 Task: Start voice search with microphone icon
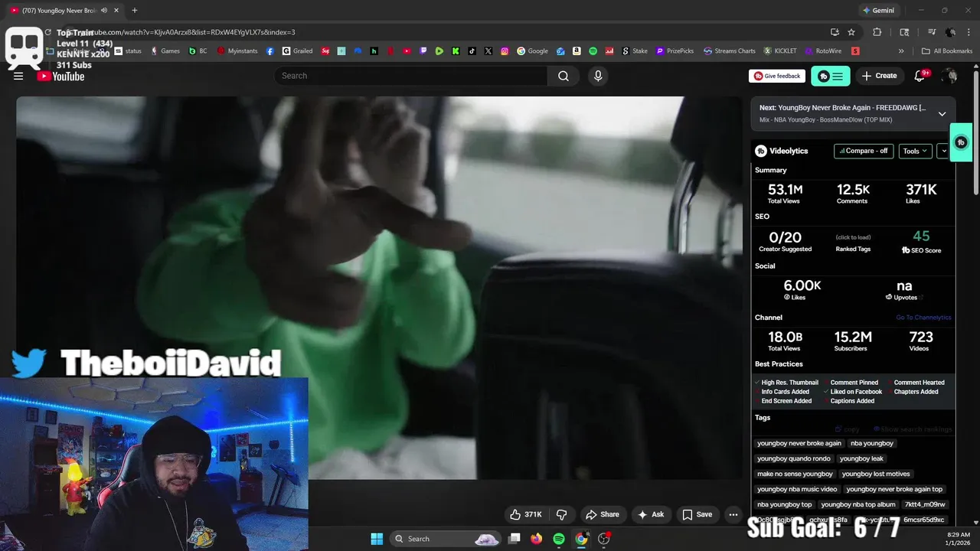point(598,76)
